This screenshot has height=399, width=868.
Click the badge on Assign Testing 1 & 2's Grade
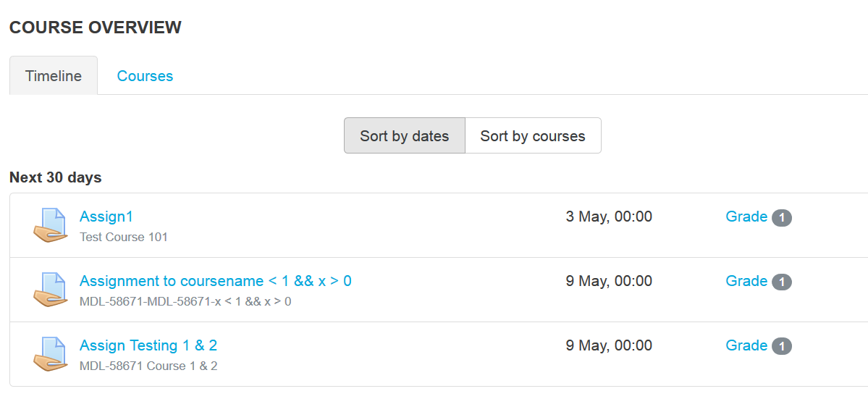[x=782, y=347]
